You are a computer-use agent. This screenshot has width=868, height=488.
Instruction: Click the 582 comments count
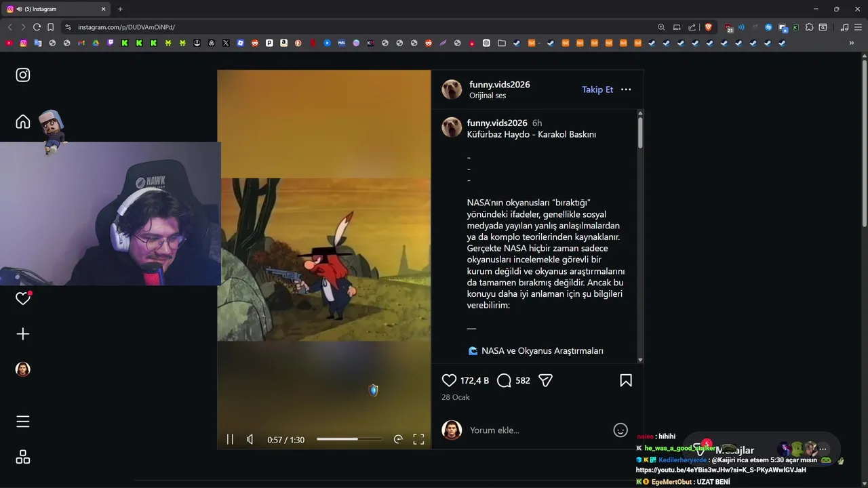pyautogui.click(x=523, y=381)
